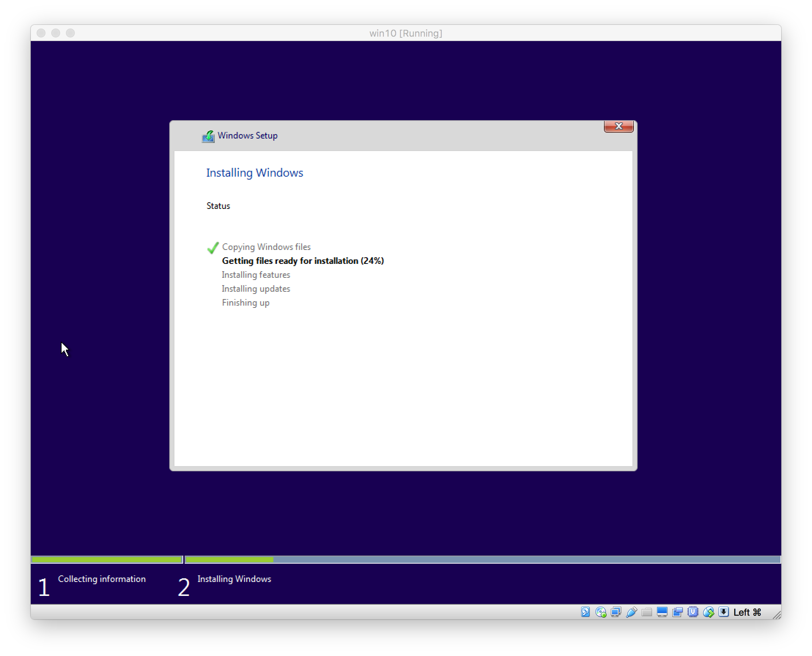Click the 'win10 [Running]' window title

tap(406, 33)
